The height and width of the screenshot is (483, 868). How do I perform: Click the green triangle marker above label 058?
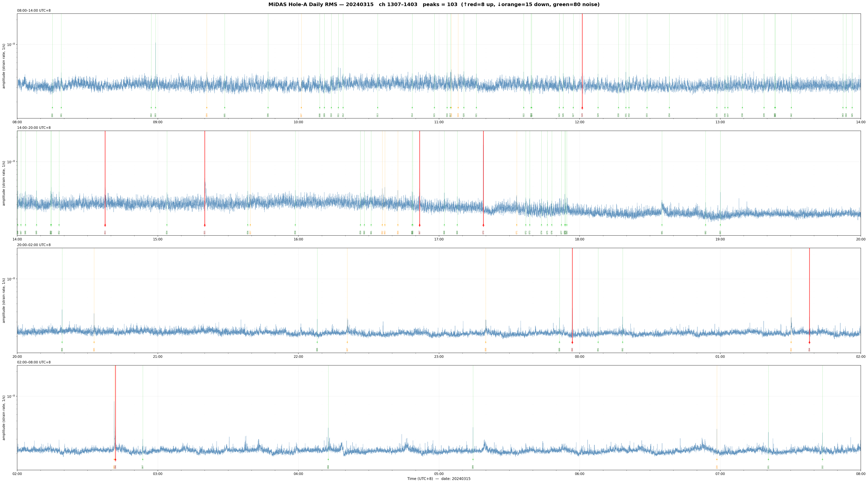coord(295,225)
